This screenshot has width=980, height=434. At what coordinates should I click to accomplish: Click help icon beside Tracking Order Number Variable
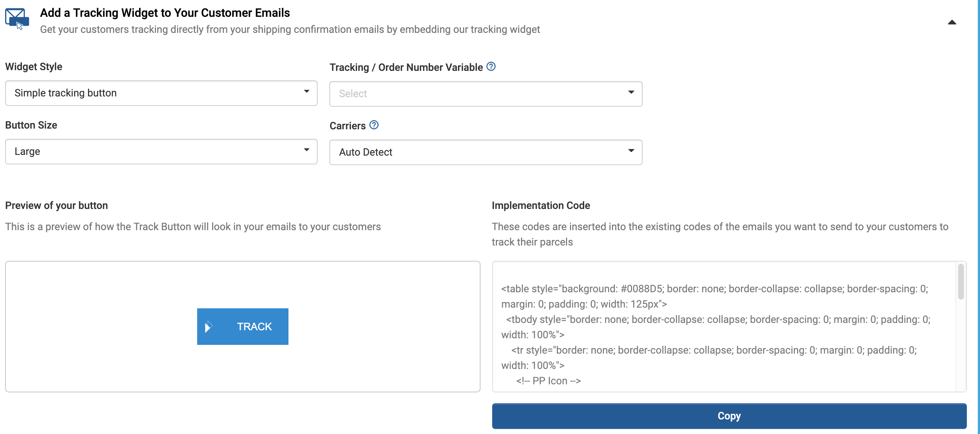pos(491,66)
